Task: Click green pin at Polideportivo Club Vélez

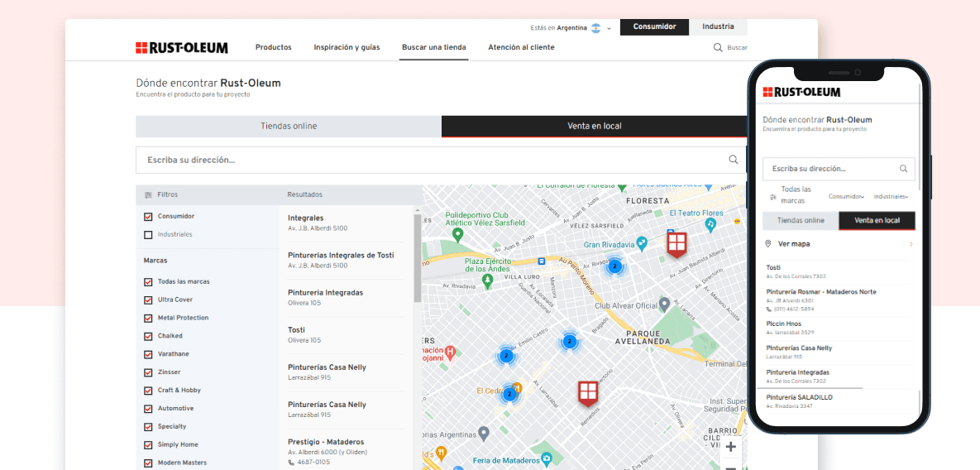Action: [457, 235]
